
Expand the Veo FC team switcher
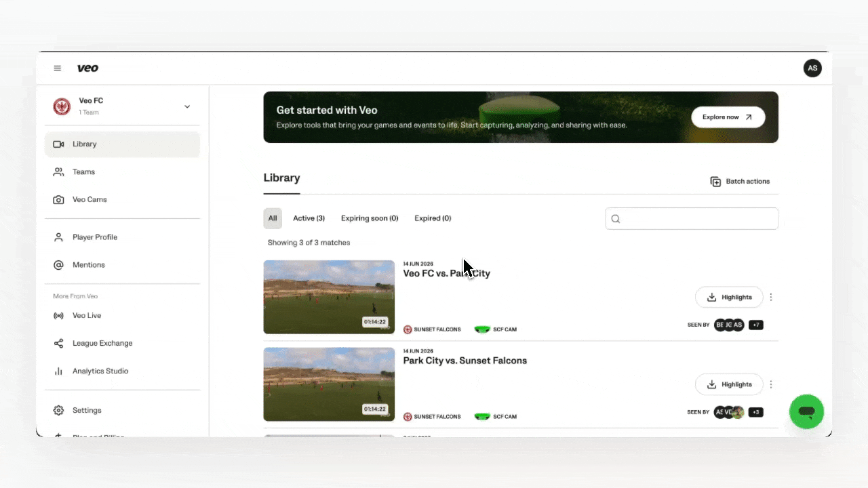click(x=187, y=106)
